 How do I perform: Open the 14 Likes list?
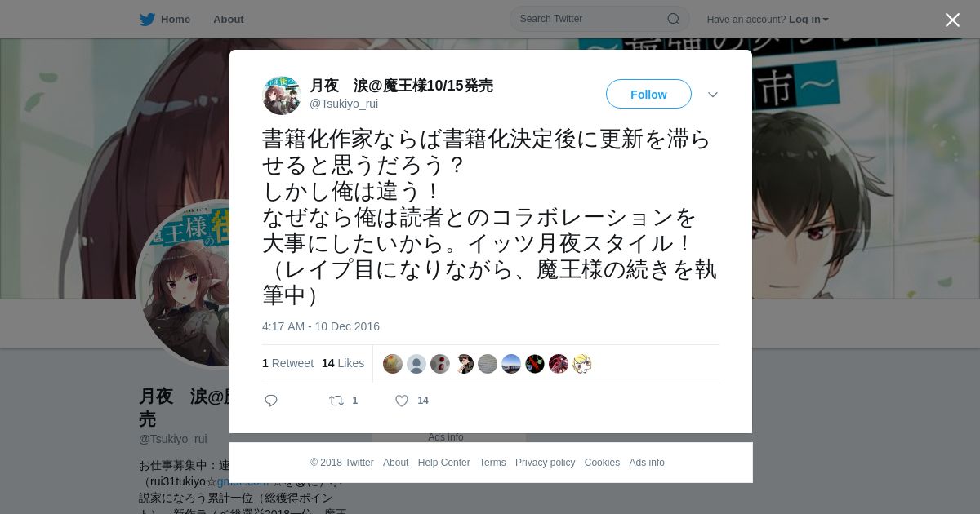pyautogui.click(x=343, y=363)
